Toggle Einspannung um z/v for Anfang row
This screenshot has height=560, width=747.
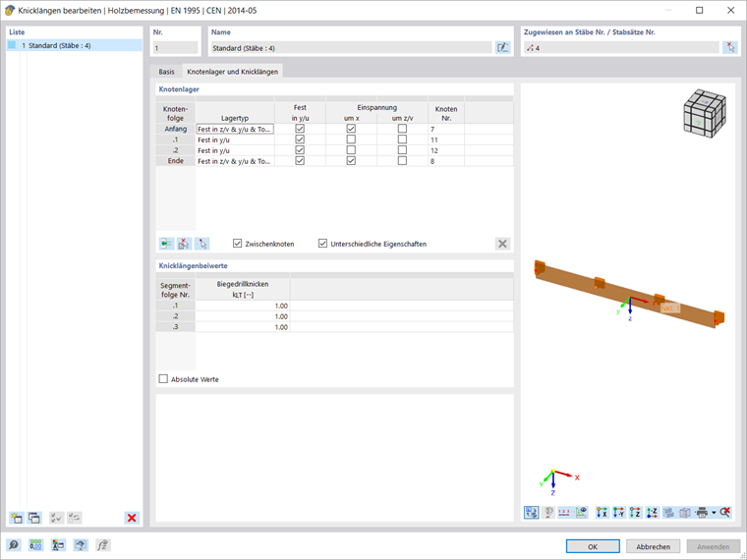tap(403, 129)
